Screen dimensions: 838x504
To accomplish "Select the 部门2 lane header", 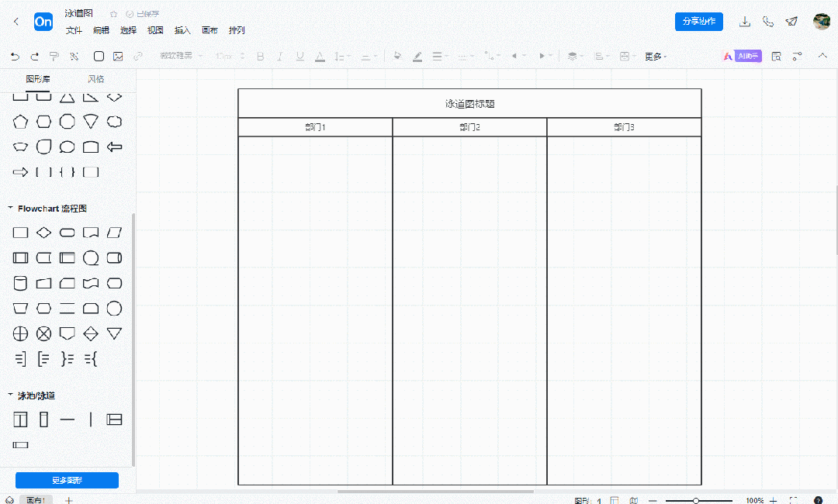I will 469,127.
